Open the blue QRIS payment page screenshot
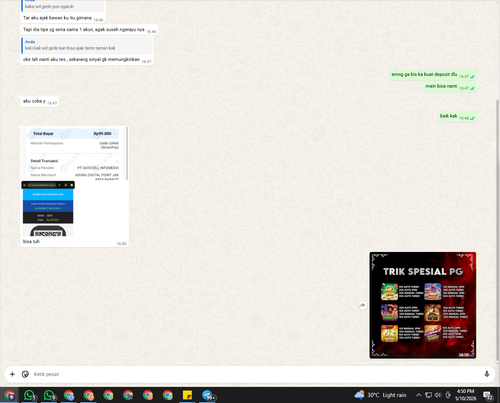Viewport: 500px width, 403px height. point(48,208)
